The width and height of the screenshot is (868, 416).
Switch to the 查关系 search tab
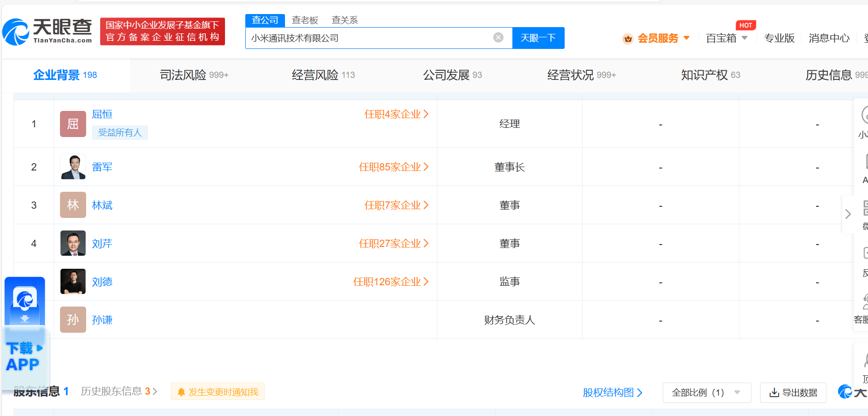tap(344, 20)
